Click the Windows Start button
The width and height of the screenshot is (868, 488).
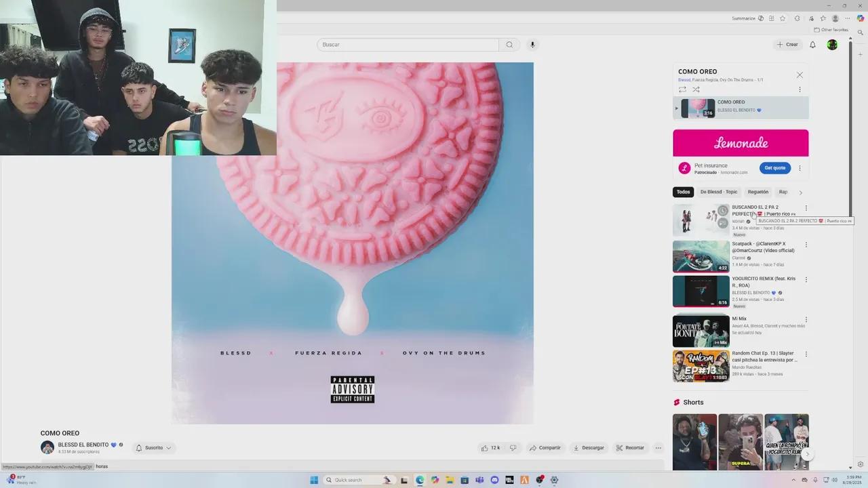tap(314, 480)
